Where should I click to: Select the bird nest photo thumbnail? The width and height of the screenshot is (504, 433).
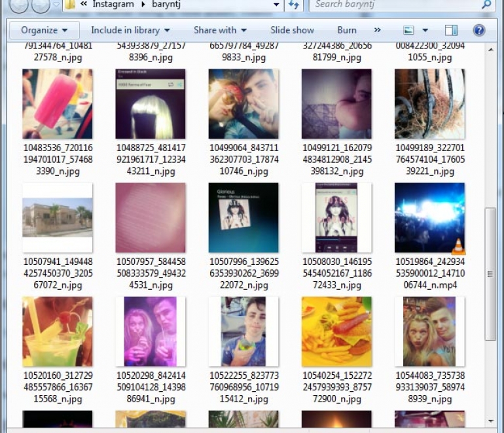click(x=430, y=104)
